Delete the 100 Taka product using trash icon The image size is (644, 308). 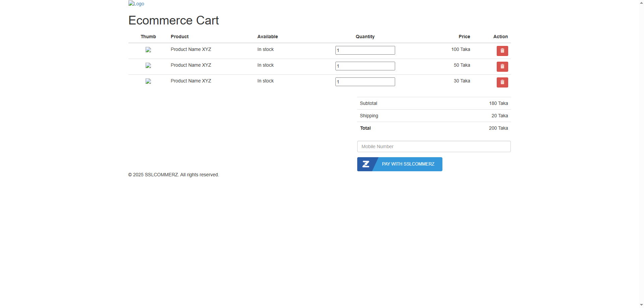click(502, 51)
